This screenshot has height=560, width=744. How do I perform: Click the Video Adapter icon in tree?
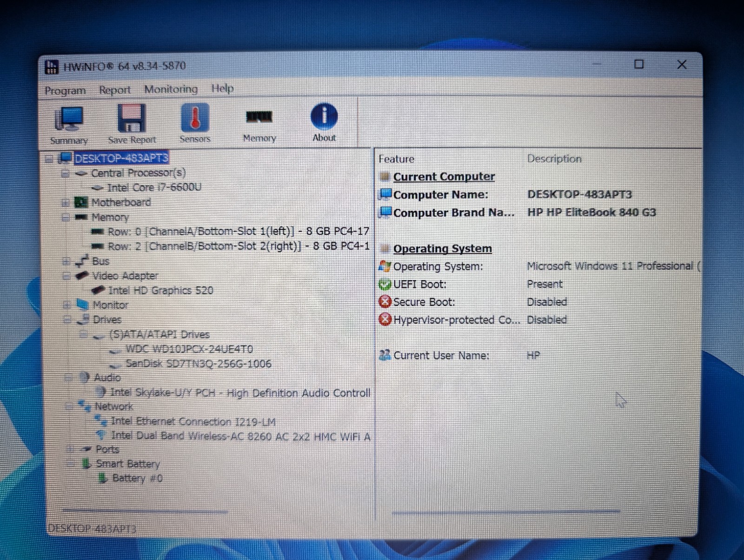click(x=82, y=276)
